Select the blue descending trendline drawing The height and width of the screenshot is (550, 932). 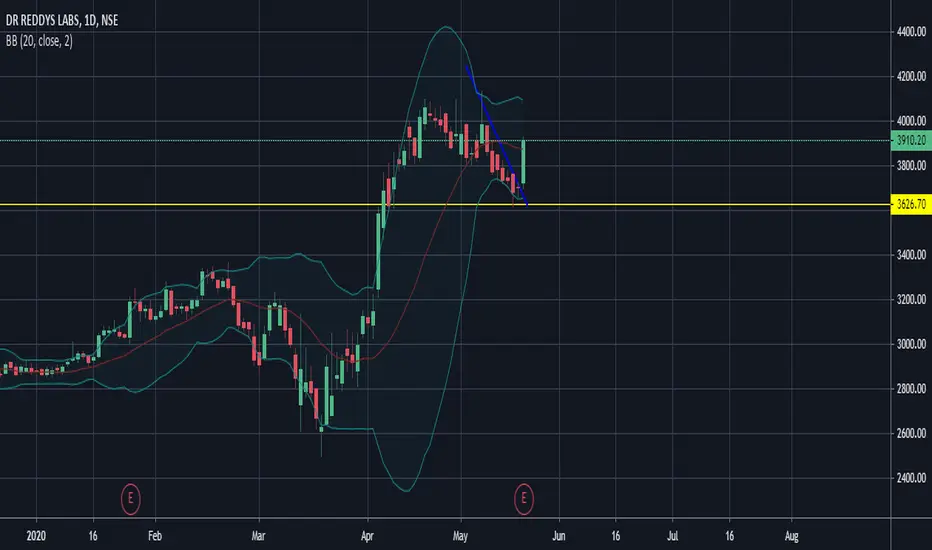(x=496, y=135)
